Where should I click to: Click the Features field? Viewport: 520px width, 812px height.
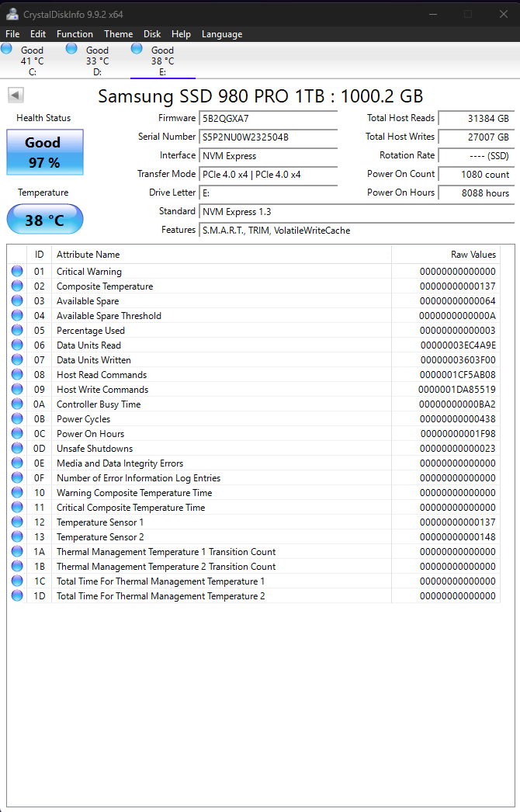coord(357,230)
